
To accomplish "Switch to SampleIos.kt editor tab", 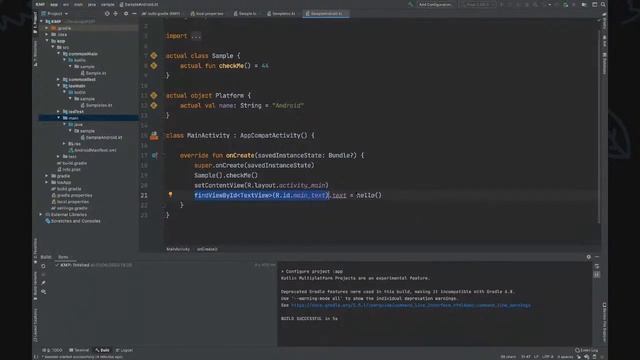I will point(281,13).
